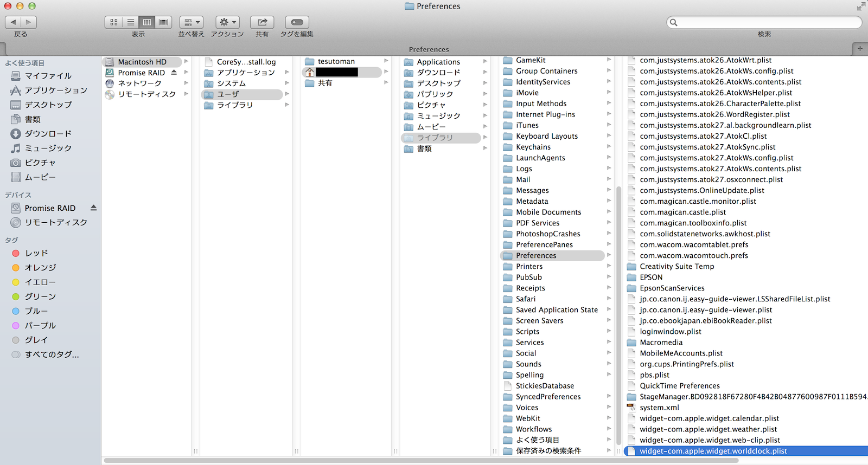Open the tesutoman user folder
The width and height of the screenshot is (868, 465).
(x=336, y=61)
